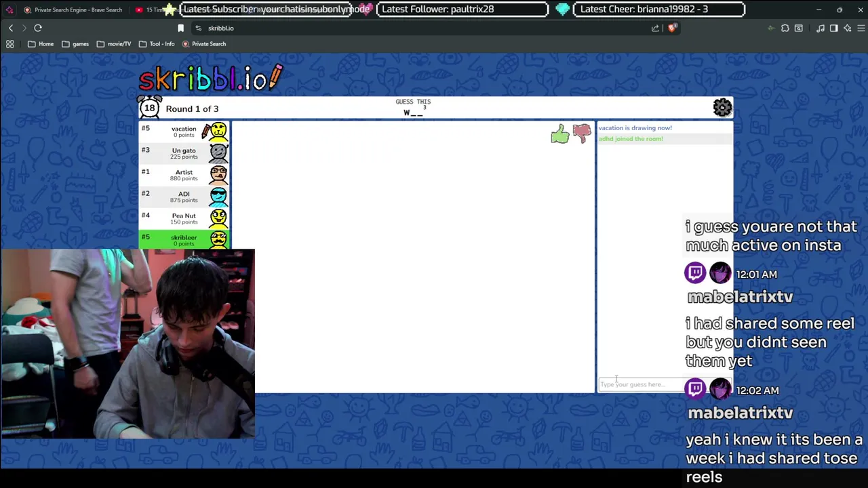The width and height of the screenshot is (868, 488).
Task: Click Pea Nut's yellow avatar
Action: point(218,218)
